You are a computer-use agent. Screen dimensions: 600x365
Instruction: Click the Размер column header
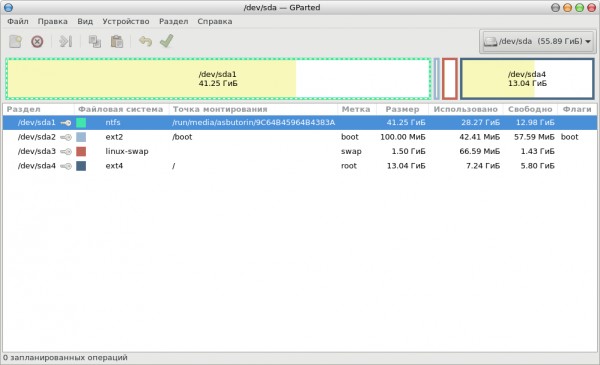tap(403, 109)
